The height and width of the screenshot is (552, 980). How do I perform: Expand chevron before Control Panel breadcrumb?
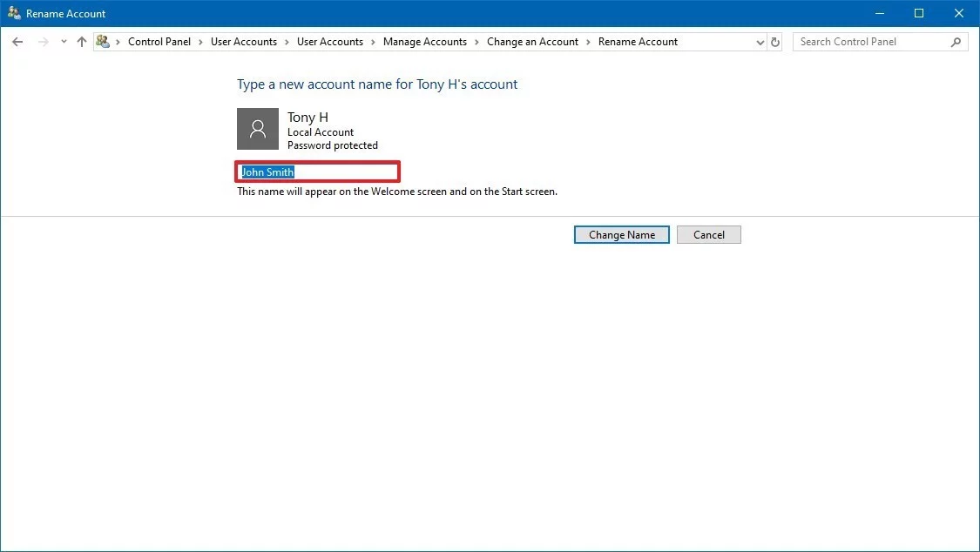[x=118, y=42]
